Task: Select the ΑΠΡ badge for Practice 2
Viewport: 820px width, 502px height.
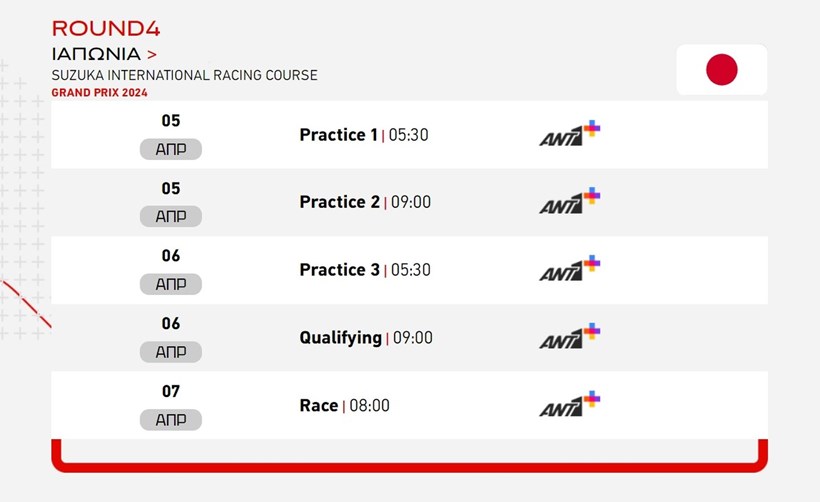Action: point(170,216)
